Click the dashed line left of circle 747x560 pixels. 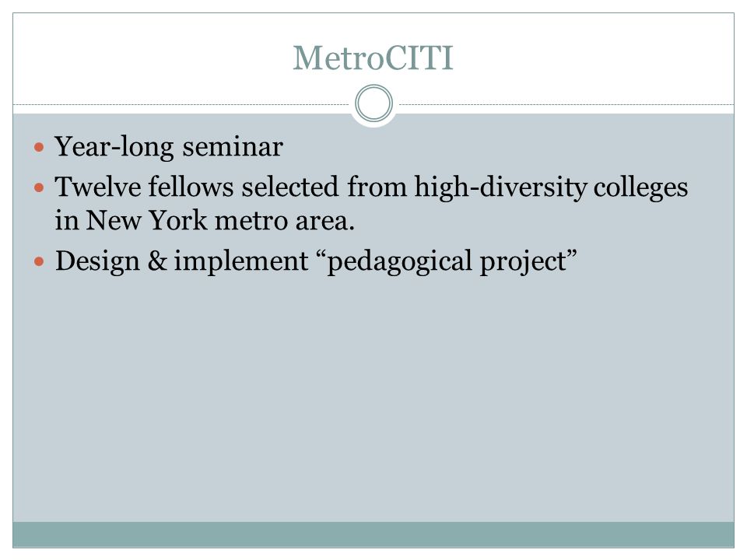(181, 104)
